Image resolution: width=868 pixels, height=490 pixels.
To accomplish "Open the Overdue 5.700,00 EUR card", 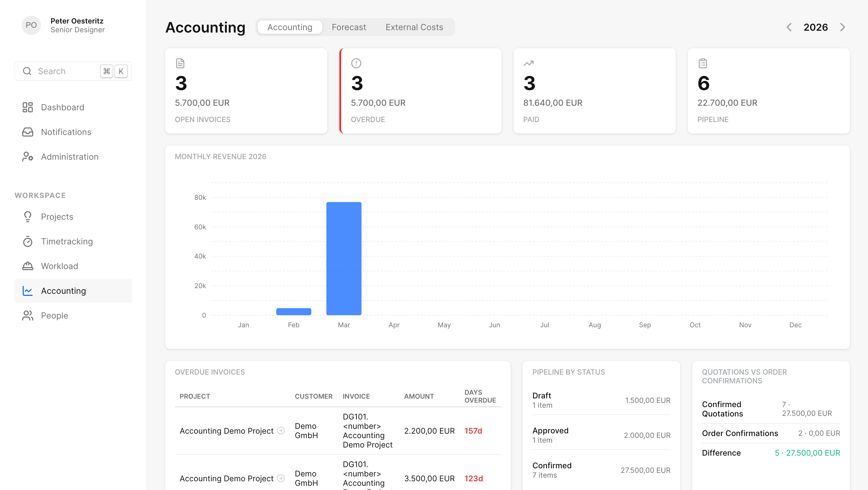I will point(420,91).
